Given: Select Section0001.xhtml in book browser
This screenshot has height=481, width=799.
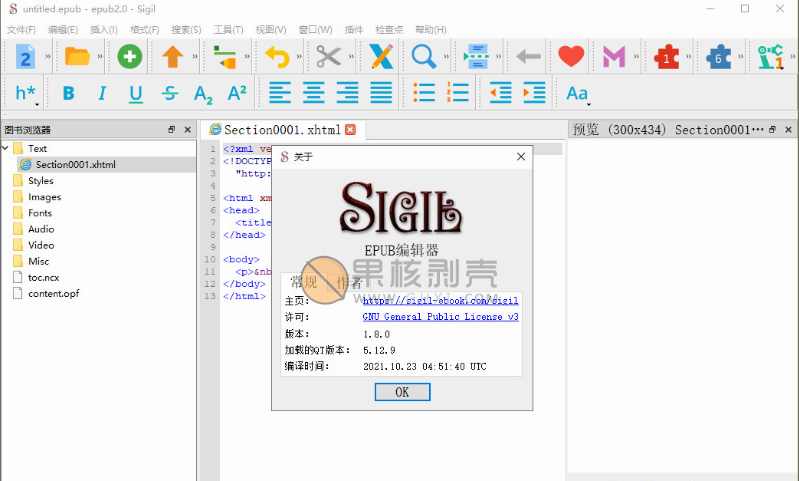Looking at the screenshot, I should pyautogui.click(x=75, y=165).
